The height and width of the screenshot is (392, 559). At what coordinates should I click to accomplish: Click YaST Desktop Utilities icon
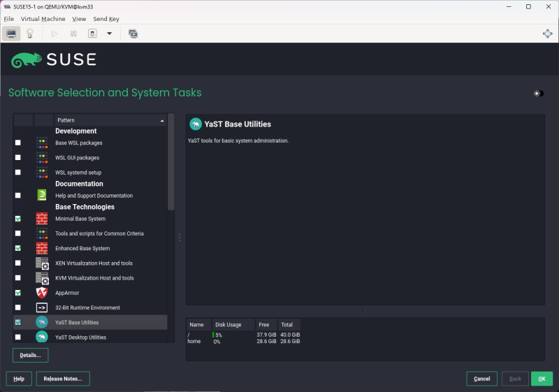point(42,337)
